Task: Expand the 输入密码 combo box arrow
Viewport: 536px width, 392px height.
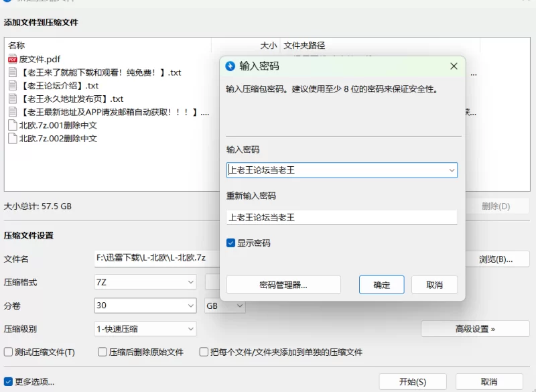Action: pos(452,170)
